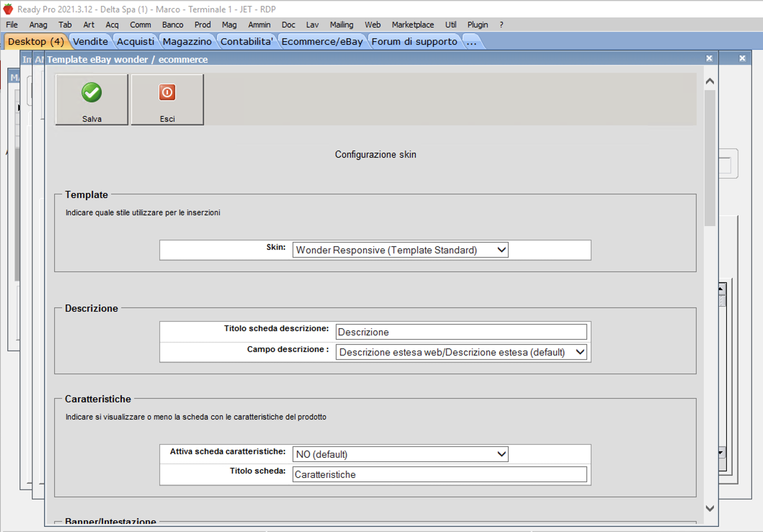Switch to the Magazzino tab
The height and width of the screenshot is (532, 763).
187,42
